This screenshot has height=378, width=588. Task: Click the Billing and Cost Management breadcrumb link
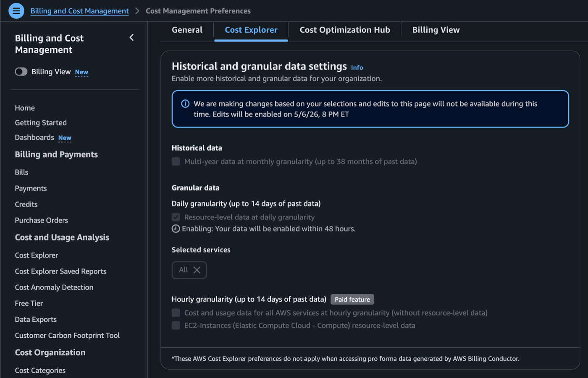pos(80,11)
